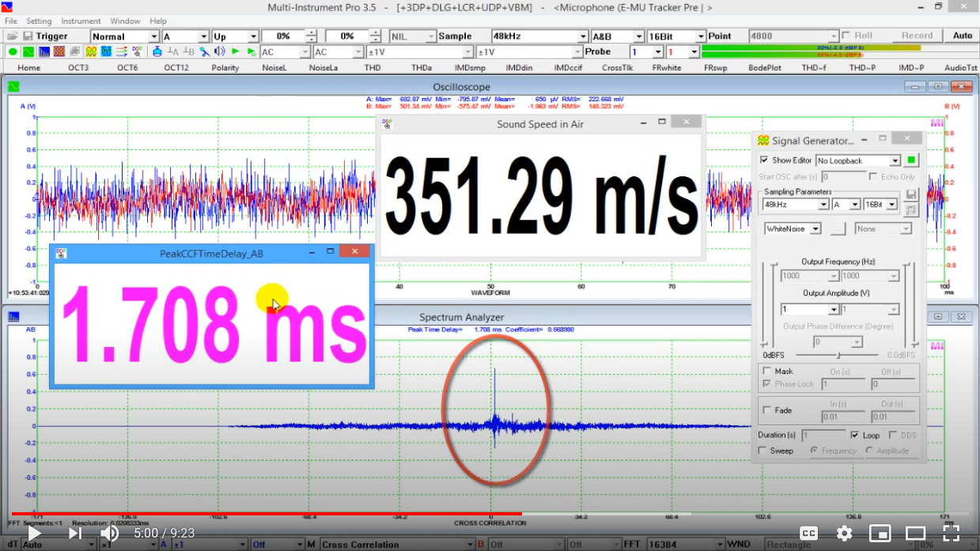Click the blue OUT icon in toolbar
The image size is (980, 551).
[x=106, y=51]
